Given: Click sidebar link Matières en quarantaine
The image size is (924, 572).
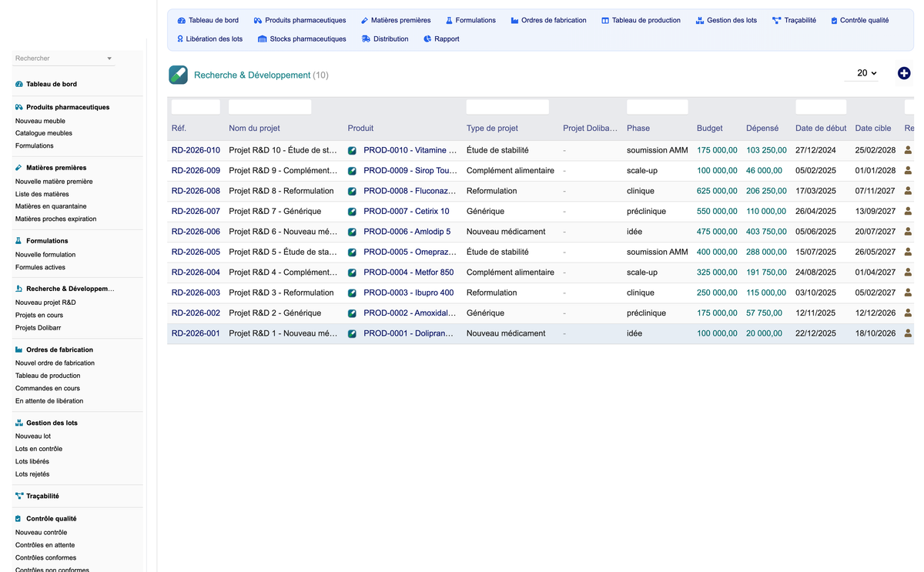Looking at the screenshot, I should coord(51,206).
